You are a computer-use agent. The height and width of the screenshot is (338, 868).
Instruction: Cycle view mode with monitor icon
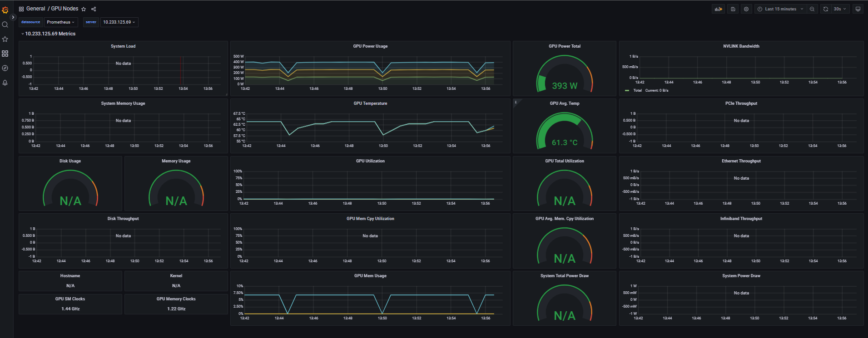[858, 9]
